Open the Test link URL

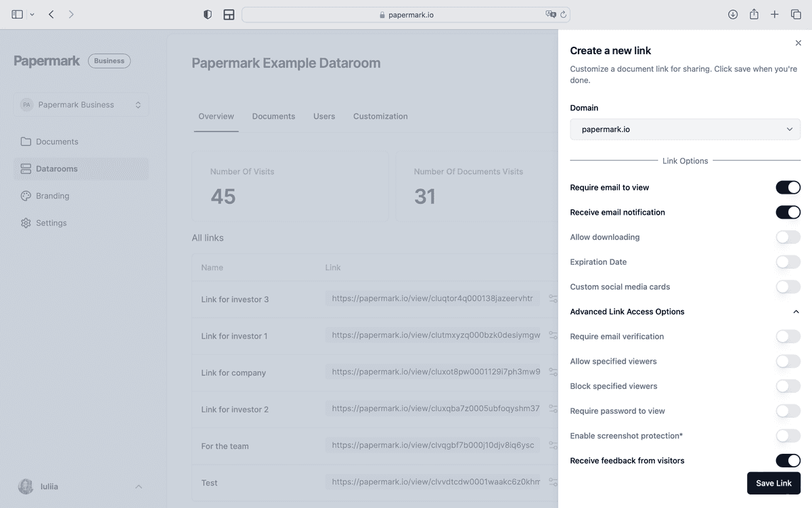(433, 482)
